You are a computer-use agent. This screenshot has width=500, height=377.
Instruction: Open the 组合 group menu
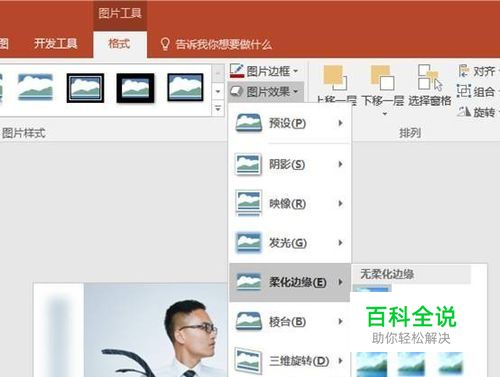coord(478,91)
